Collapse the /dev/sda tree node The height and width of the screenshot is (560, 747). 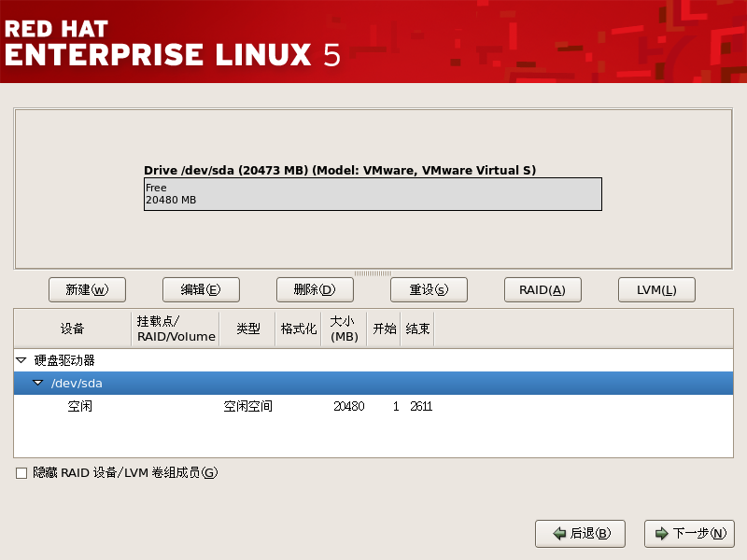(38, 384)
